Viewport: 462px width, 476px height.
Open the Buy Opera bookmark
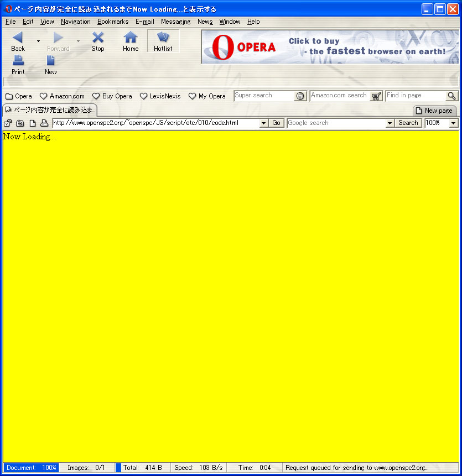pos(112,96)
